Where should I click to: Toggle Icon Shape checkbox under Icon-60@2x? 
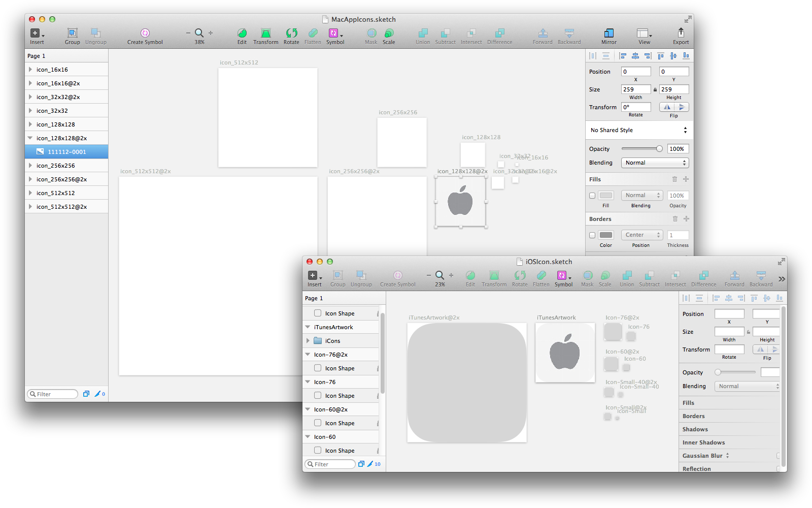coord(318,423)
